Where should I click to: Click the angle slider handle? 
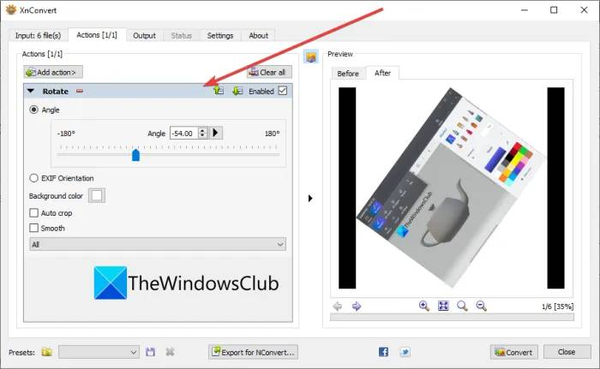pyautogui.click(x=136, y=155)
